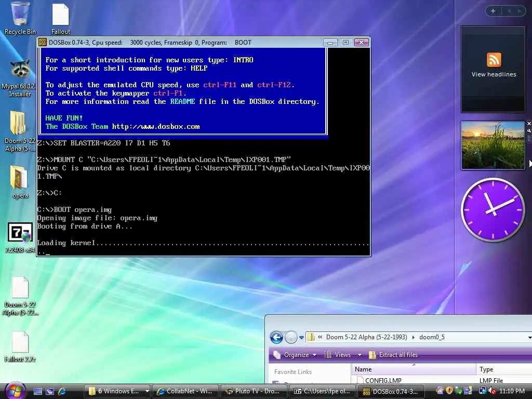Click the BOOT opera.img command line in DOSBox
The height and width of the screenshot is (399, 532).
[74, 210]
